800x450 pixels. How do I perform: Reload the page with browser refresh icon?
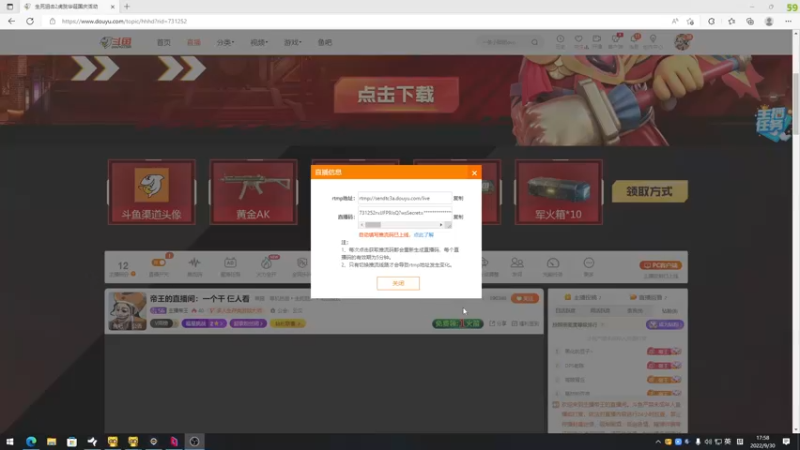pos(30,21)
